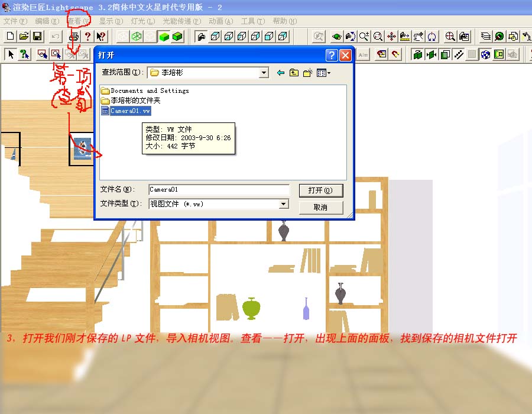
Task: Click the Rotate camera icon
Action: [350, 36]
